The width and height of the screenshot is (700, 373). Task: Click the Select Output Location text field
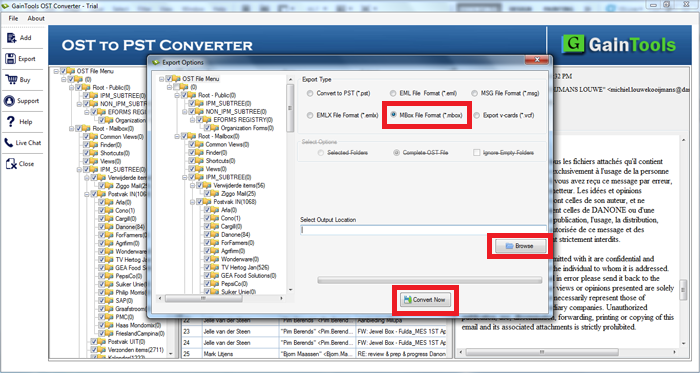click(x=423, y=231)
